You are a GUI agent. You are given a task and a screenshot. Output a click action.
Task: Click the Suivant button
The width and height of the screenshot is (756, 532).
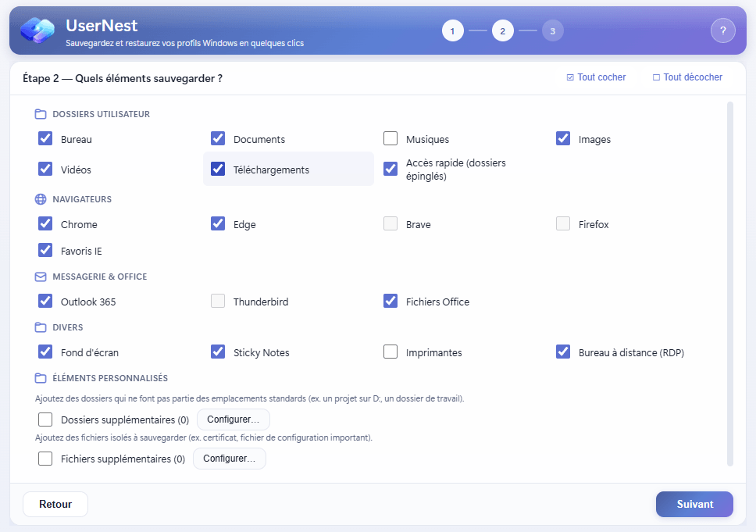[x=694, y=504]
